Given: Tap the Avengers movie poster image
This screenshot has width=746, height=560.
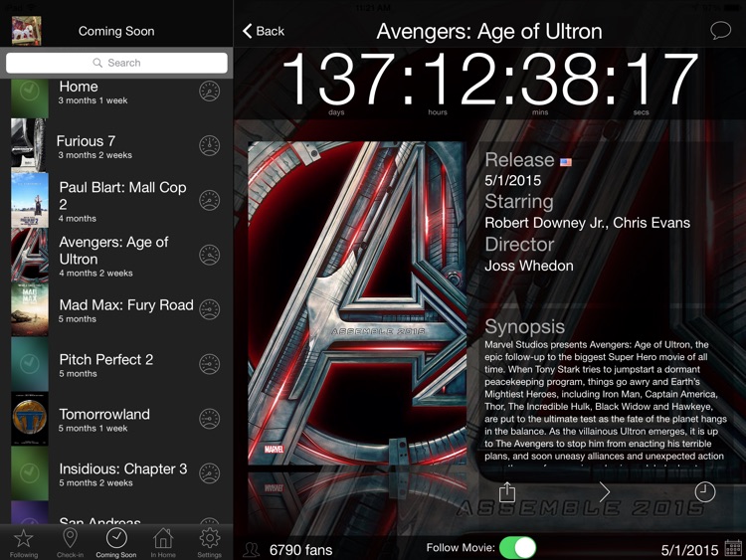Looking at the screenshot, I should (355, 303).
